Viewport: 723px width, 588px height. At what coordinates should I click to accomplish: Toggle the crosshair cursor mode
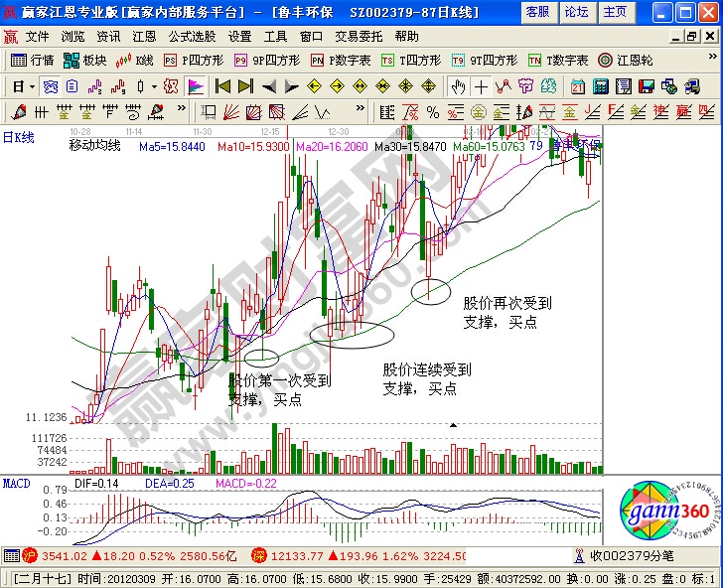click(479, 85)
